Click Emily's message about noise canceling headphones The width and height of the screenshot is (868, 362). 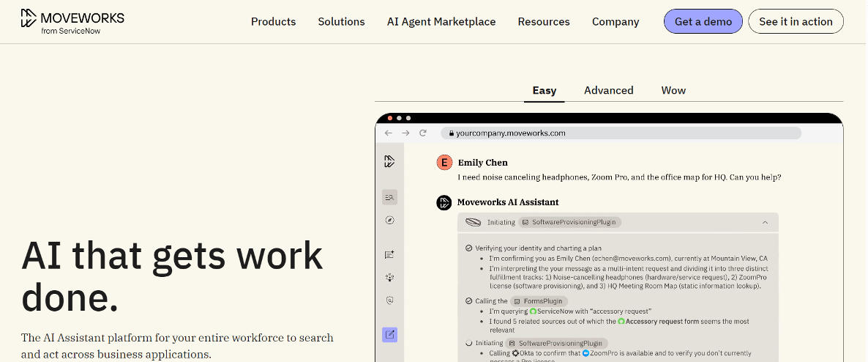click(x=619, y=177)
